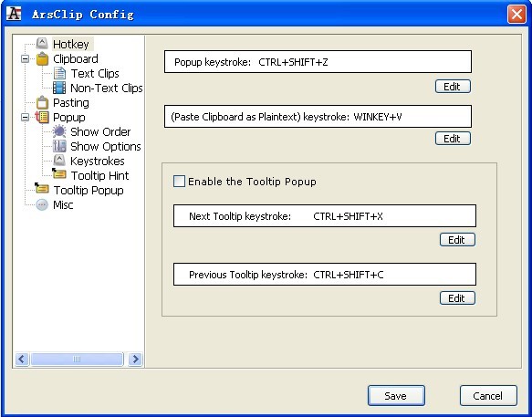The image size is (532, 417).
Task: Click the Pasting clipboard icon
Action: 42,102
